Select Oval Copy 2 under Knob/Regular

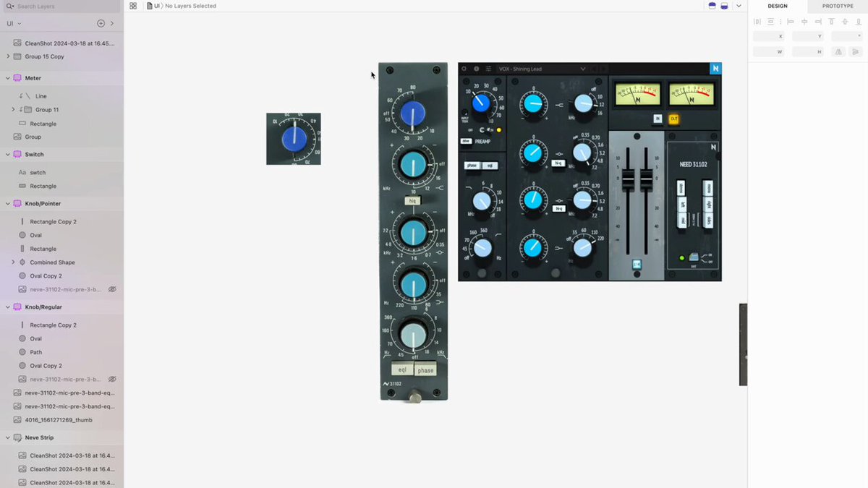[x=46, y=366]
